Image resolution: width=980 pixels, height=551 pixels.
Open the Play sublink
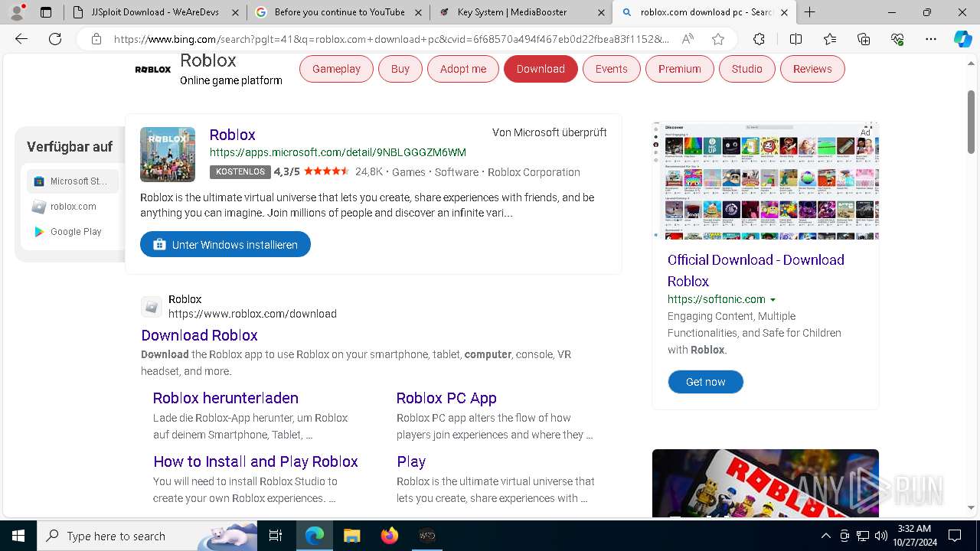click(x=411, y=461)
